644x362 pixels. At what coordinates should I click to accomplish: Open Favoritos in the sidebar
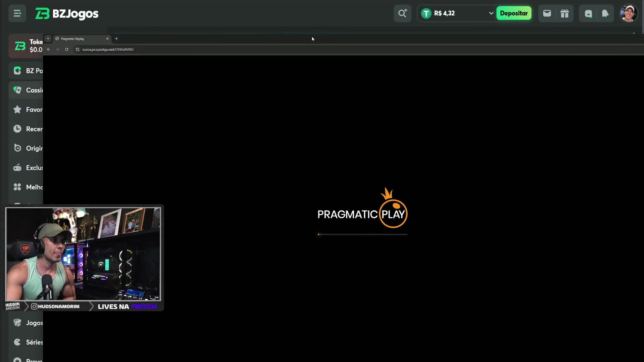click(x=26, y=109)
